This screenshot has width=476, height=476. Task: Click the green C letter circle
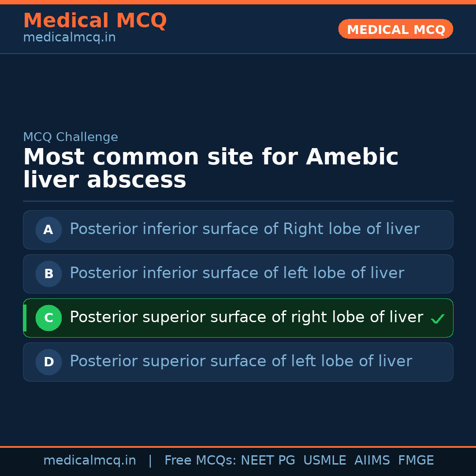click(x=48, y=318)
